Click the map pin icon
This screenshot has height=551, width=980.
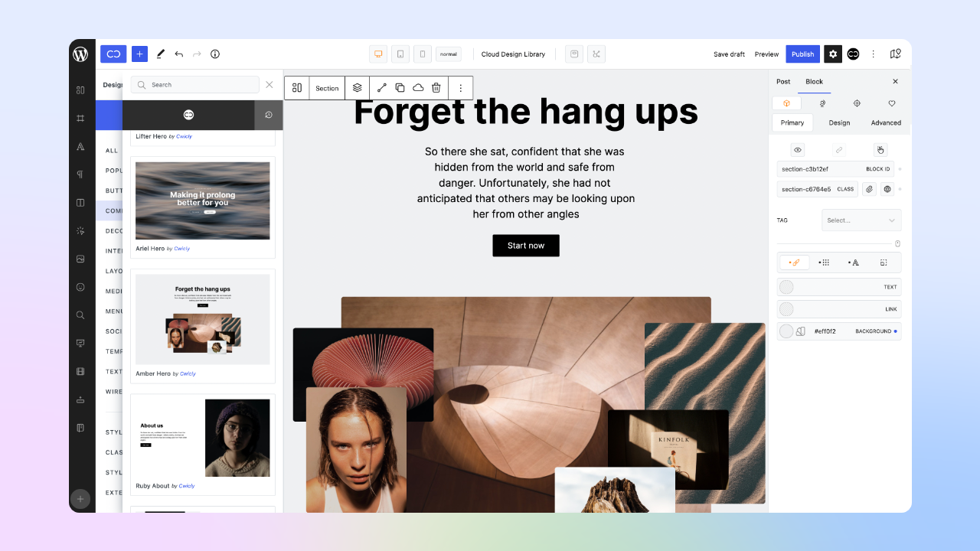pyautogui.click(x=895, y=54)
